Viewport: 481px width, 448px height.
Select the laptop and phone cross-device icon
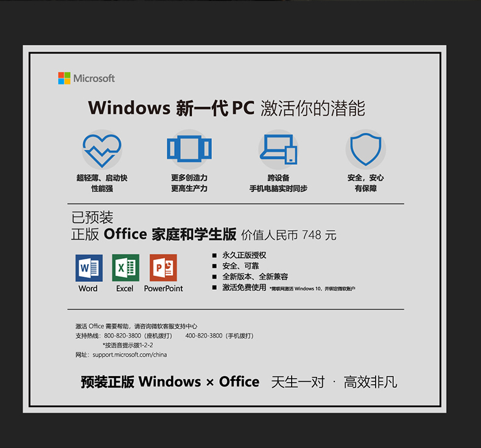coord(278,149)
